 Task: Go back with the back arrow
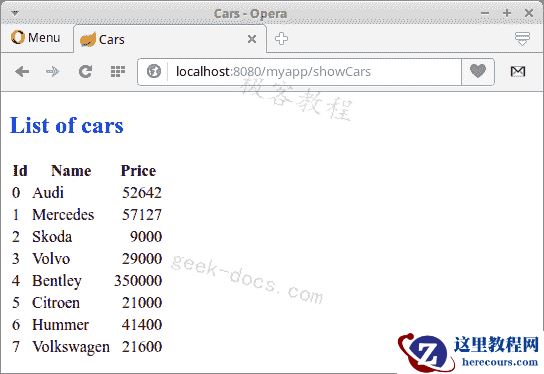(22, 71)
